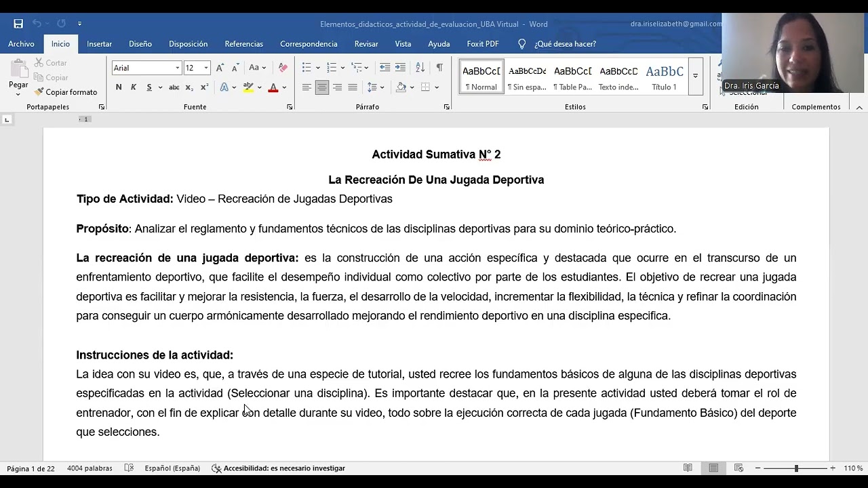This screenshot has width=868, height=488.
Task: Click Accesibilidad: es necesario investigar
Action: 278,468
